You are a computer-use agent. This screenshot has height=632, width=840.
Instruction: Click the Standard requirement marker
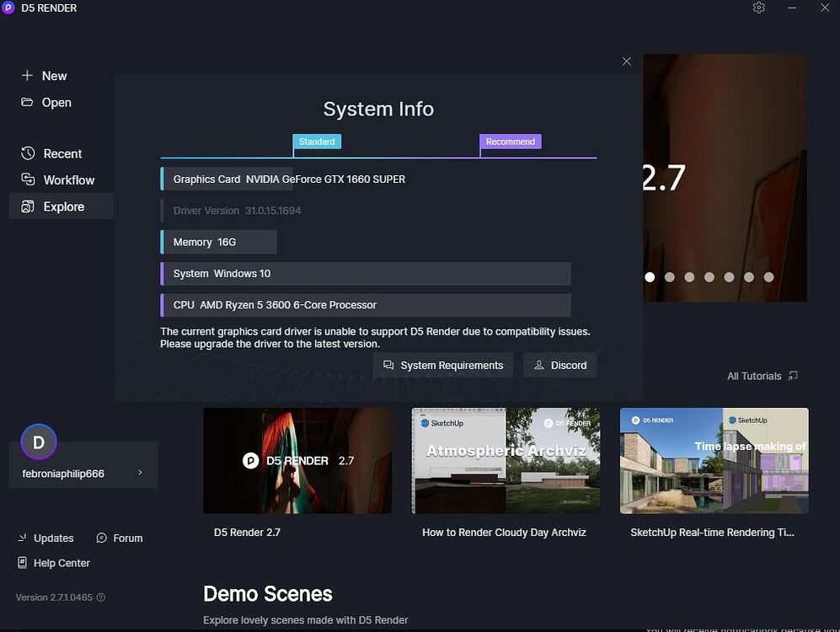pos(317,142)
